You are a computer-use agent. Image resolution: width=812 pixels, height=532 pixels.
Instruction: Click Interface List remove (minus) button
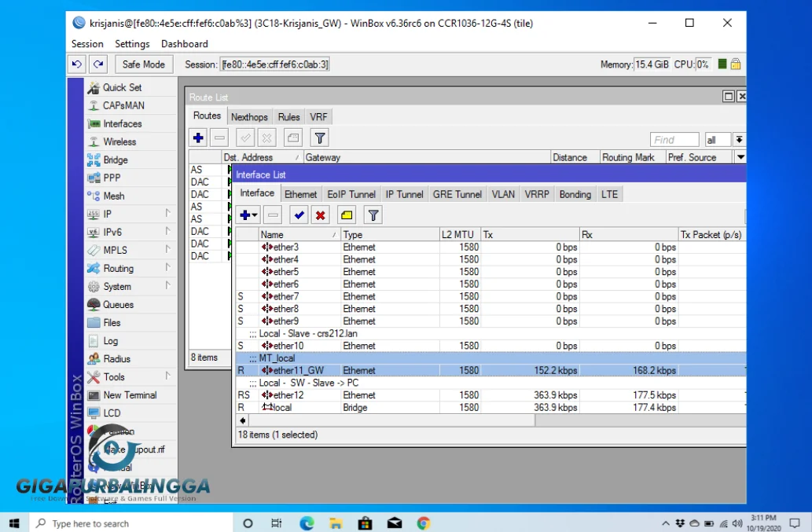click(273, 215)
